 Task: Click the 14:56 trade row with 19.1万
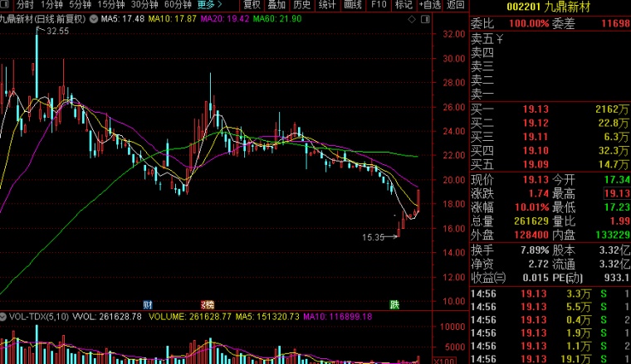click(x=550, y=359)
